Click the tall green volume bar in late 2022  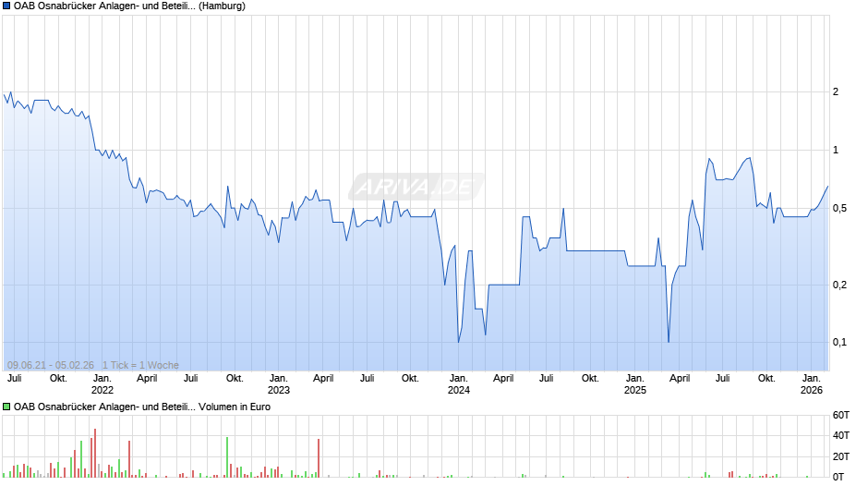coord(227,457)
